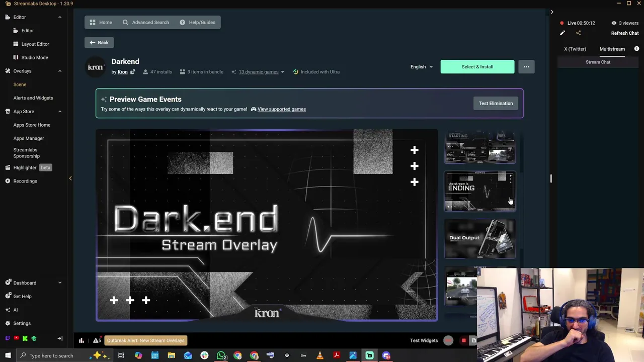The height and width of the screenshot is (362, 644).
Task: Click Test Elimination button
Action: click(496, 103)
